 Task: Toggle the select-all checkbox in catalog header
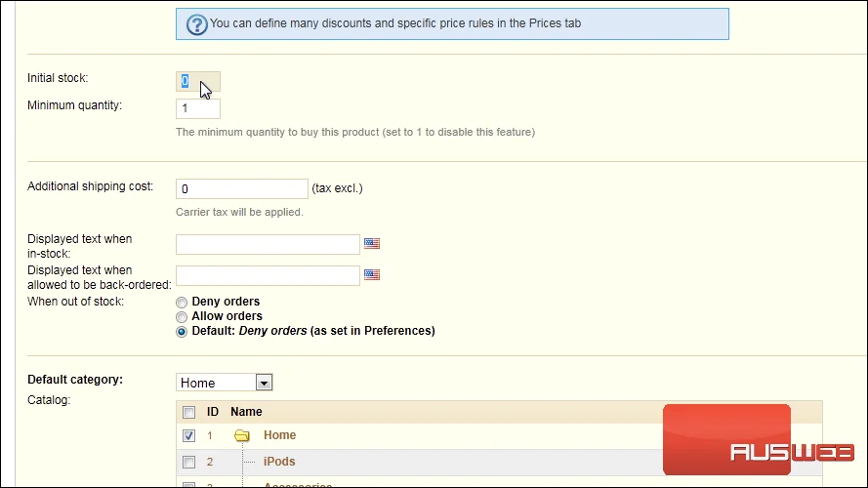coord(188,412)
